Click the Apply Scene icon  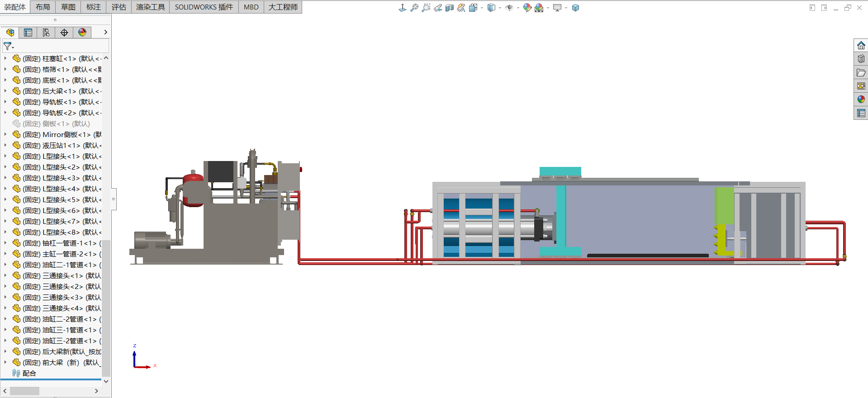click(539, 8)
